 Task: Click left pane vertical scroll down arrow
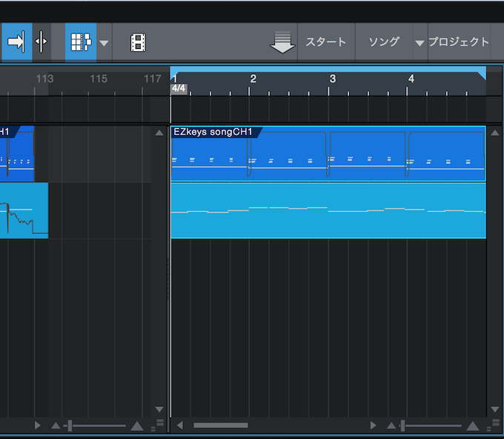click(x=159, y=409)
